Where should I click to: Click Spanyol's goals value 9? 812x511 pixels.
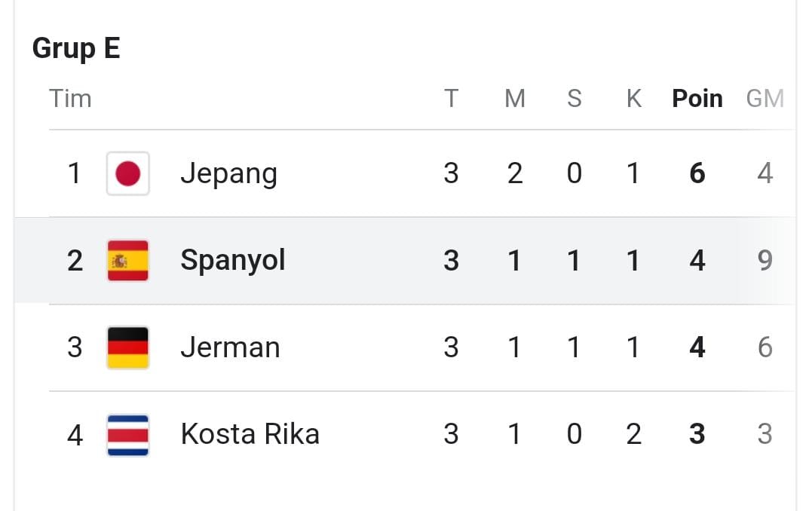click(765, 260)
